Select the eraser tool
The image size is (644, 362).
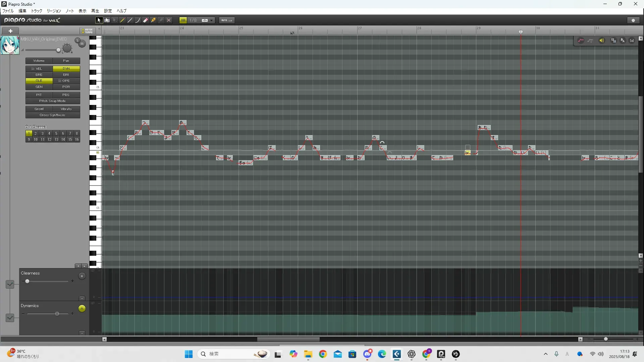tap(146, 20)
